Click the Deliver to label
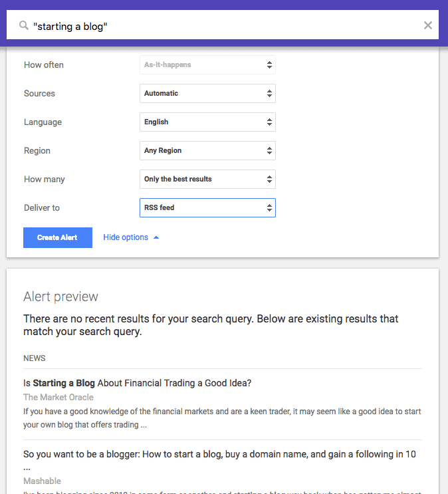 [x=42, y=208]
